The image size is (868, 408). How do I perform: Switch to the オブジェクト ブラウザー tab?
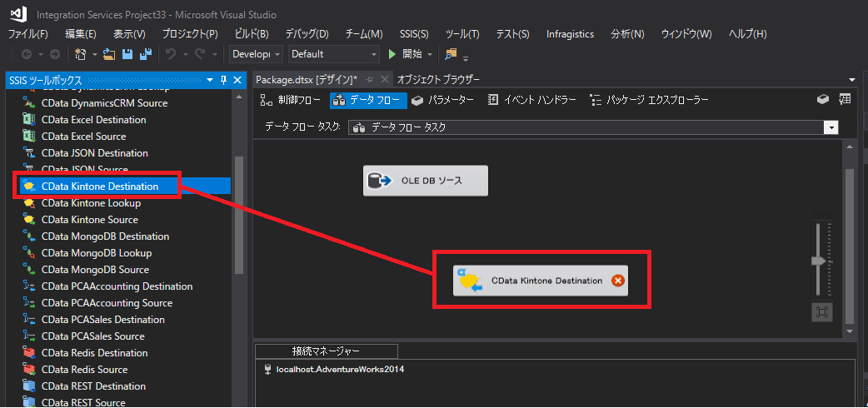click(x=438, y=80)
